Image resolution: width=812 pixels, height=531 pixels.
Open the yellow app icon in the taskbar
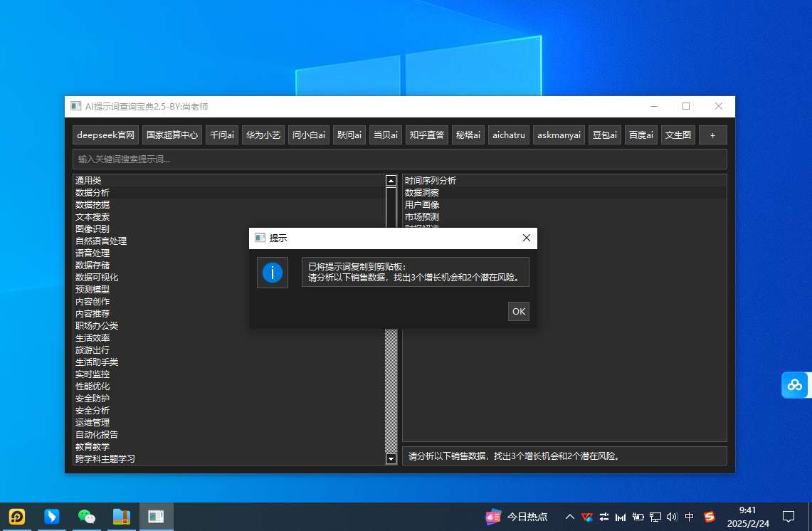(16, 517)
